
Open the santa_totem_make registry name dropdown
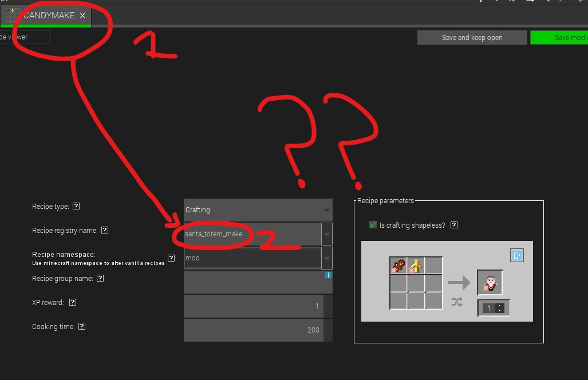click(326, 234)
